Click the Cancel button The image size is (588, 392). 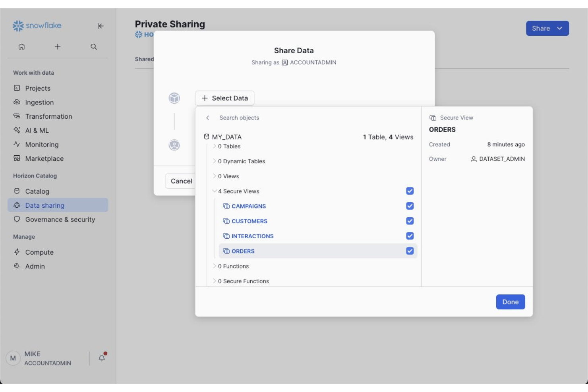tap(180, 181)
